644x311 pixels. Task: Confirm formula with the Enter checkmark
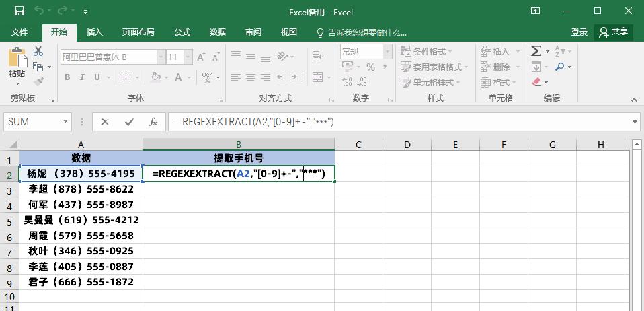(x=129, y=122)
